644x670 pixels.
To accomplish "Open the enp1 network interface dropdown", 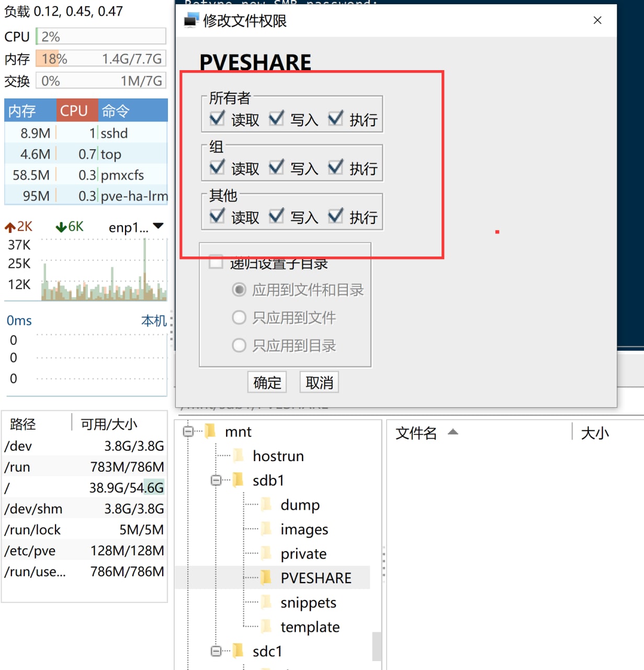I will [x=158, y=226].
